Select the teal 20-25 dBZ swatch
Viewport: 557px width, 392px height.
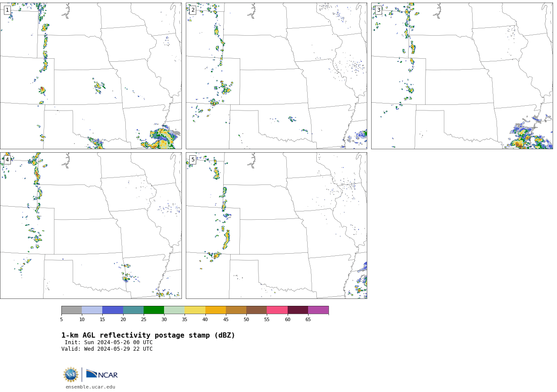coord(133,310)
